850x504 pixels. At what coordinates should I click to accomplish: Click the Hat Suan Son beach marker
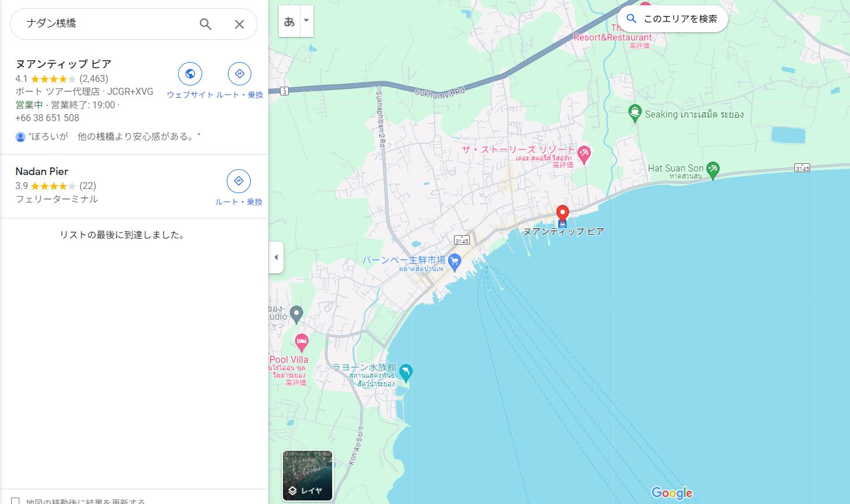click(712, 170)
